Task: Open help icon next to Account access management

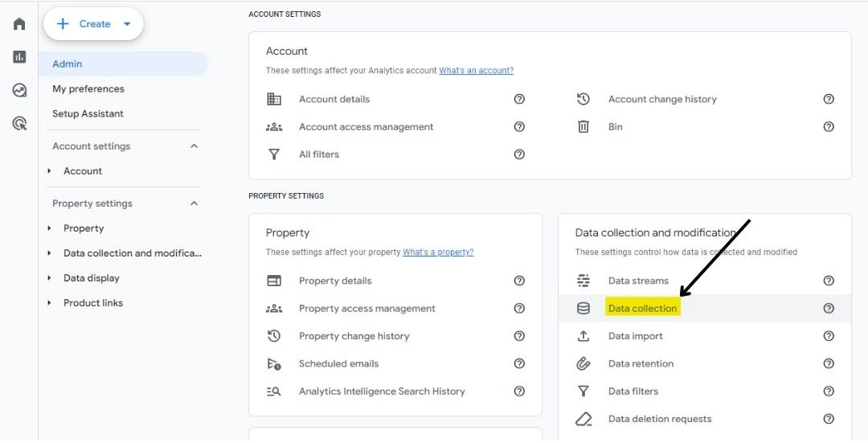Action: [519, 127]
